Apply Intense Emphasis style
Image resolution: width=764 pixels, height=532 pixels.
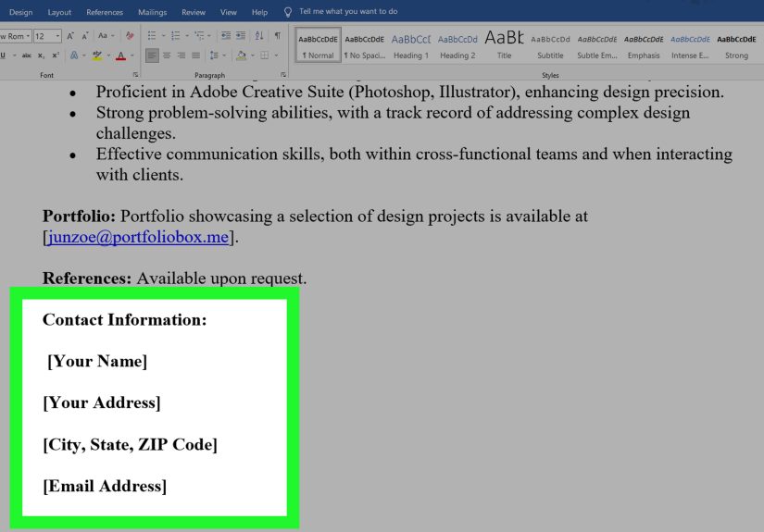click(x=690, y=47)
